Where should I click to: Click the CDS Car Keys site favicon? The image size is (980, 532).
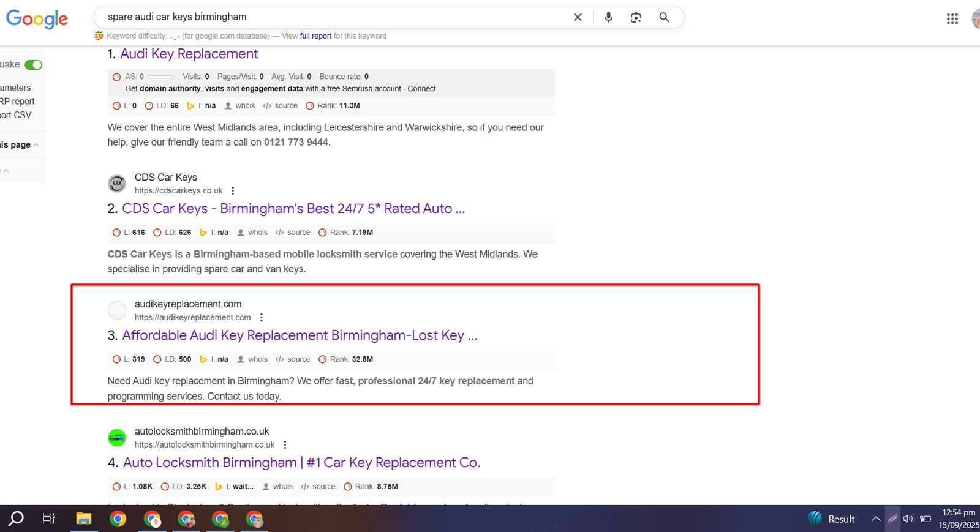[117, 184]
